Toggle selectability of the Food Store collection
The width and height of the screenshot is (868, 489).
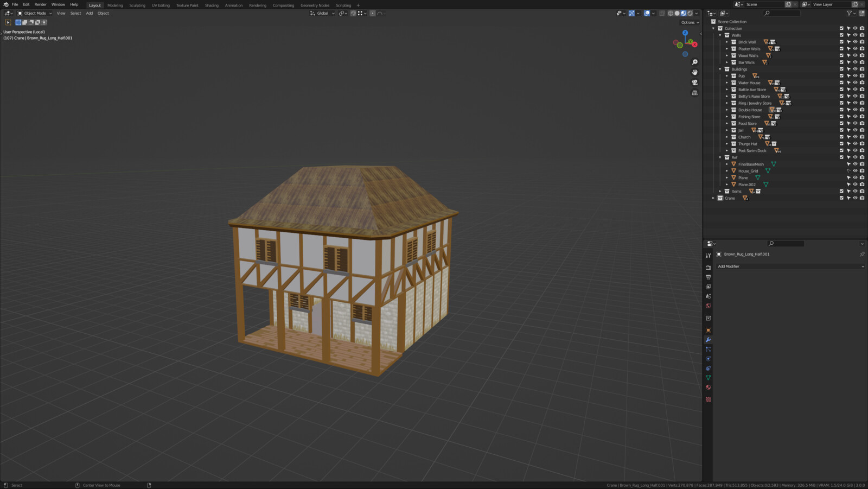848,123
